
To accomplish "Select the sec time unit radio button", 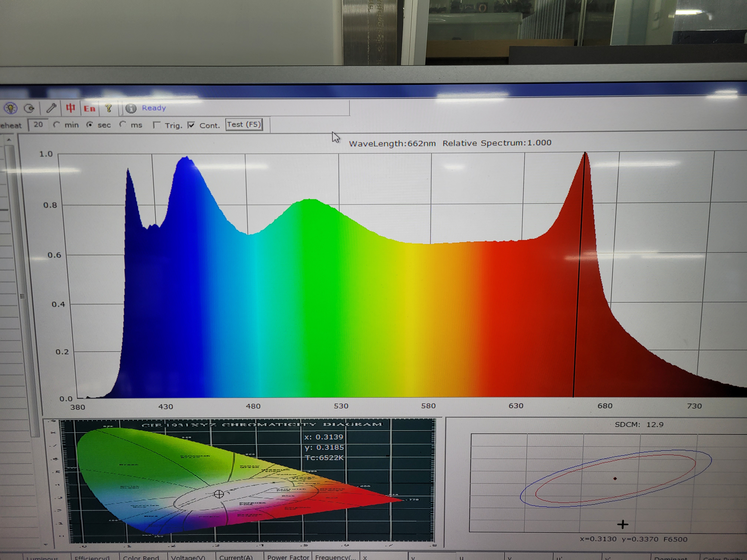I will click(x=89, y=125).
